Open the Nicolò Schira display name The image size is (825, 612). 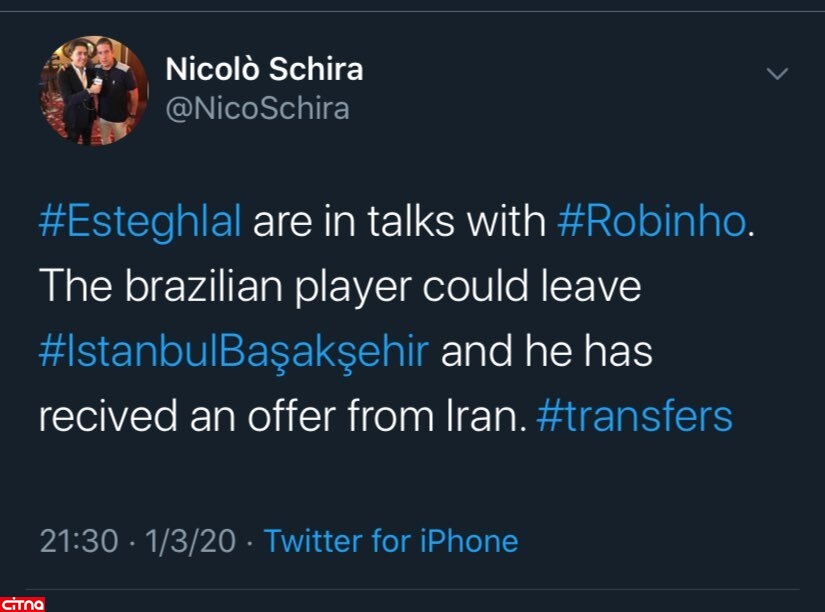pos(263,70)
